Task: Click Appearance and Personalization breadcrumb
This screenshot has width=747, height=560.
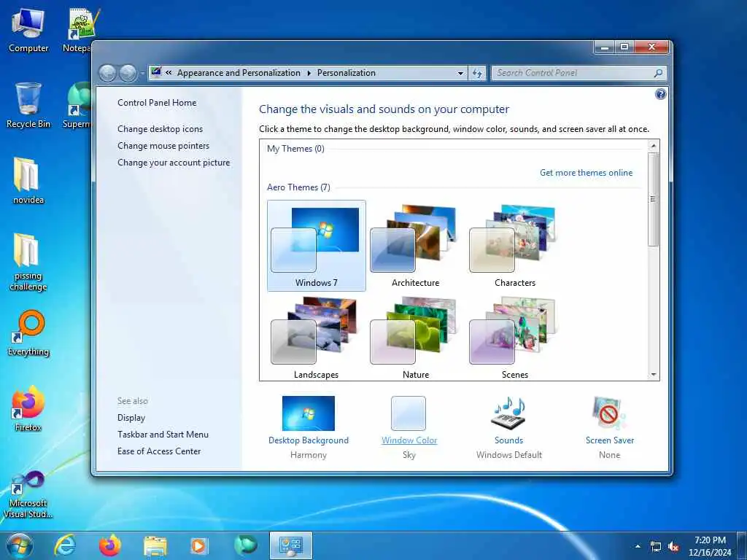Action: click(x=239, y=73)
